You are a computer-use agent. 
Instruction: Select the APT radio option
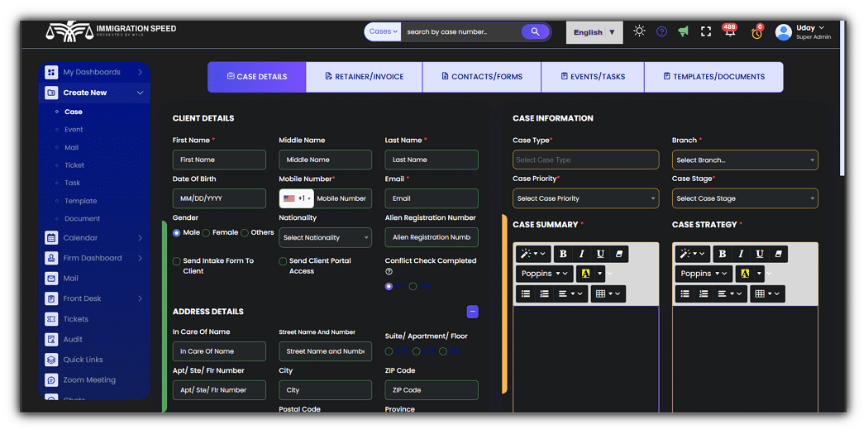click(389, 351)
